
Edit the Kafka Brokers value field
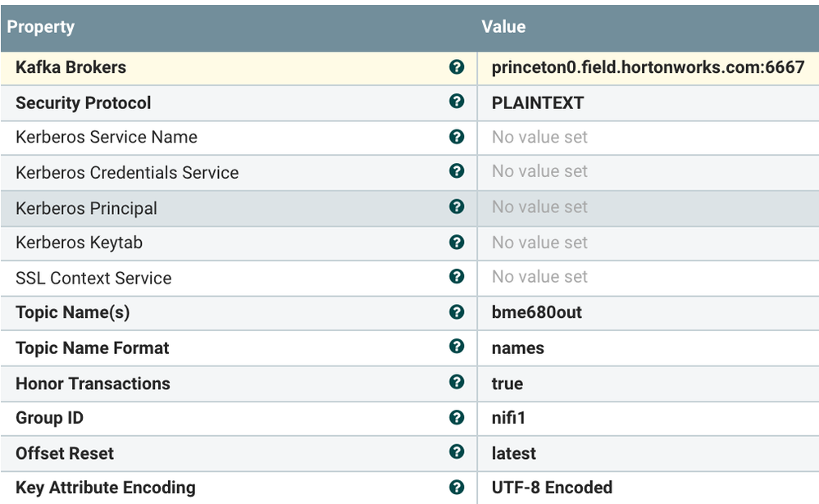pyautogui.click(x=648, y=68)
